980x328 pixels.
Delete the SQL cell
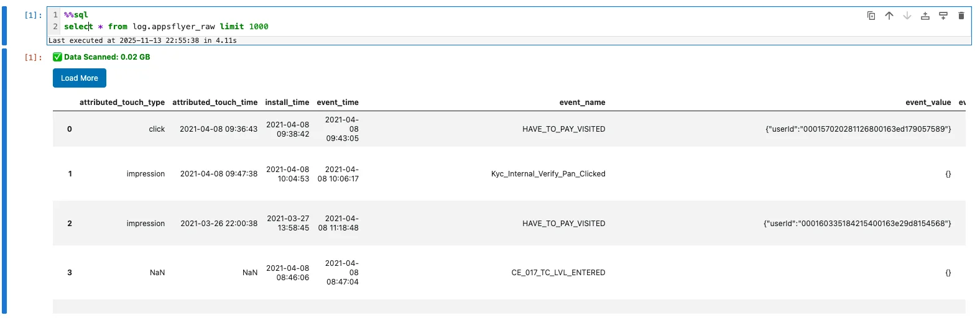[x=961, y=16]
